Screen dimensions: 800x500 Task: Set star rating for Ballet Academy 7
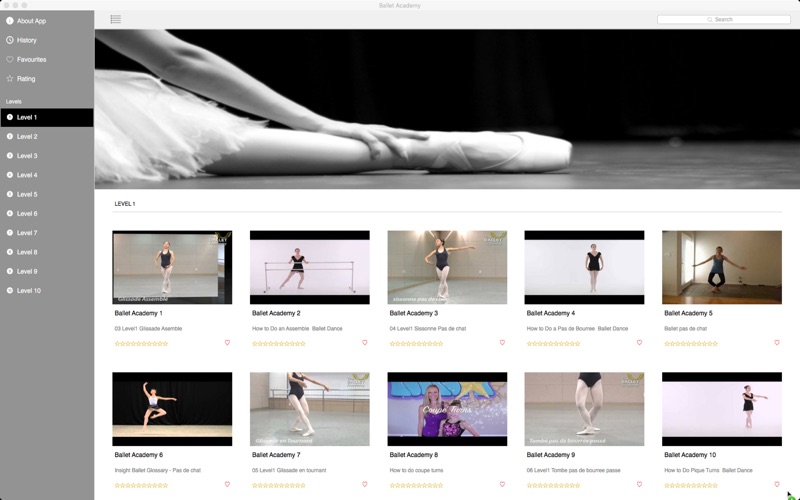point(279,486)
